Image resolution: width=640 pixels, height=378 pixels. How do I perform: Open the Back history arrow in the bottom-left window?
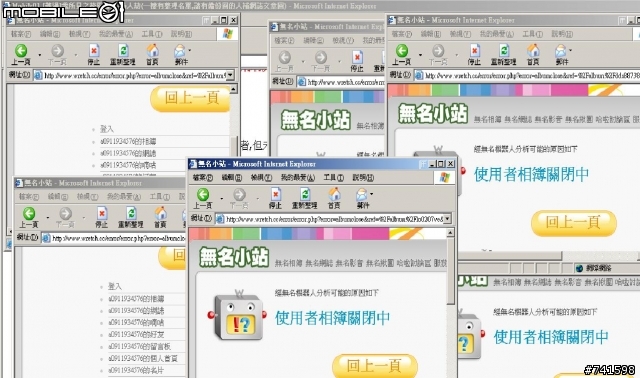click(x=47, y=218)
